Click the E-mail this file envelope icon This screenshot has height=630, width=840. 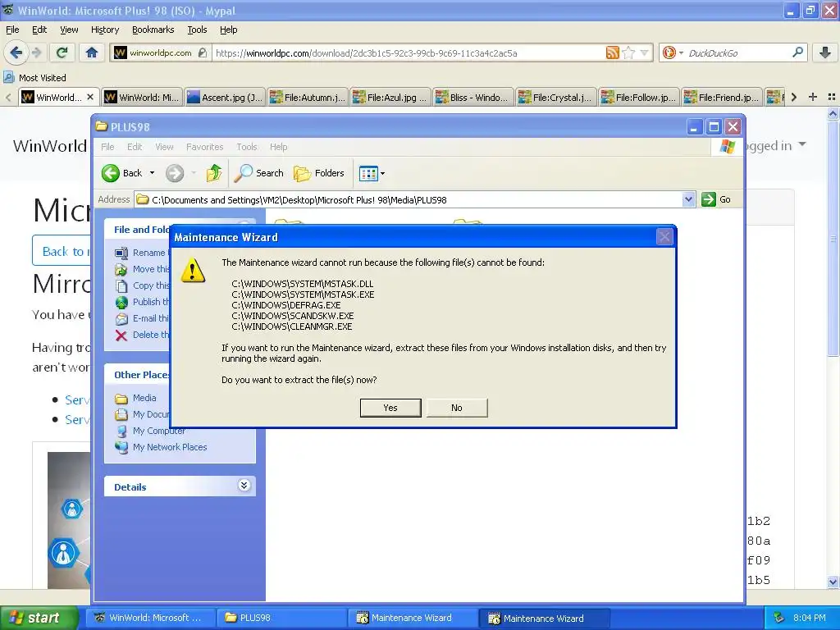point(121,319)
